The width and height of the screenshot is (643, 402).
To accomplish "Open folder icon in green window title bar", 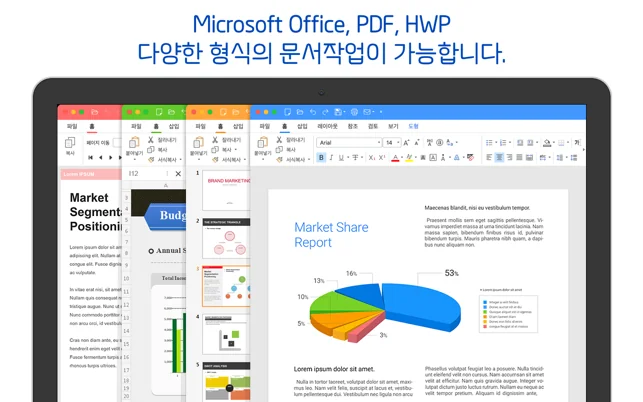I will coord(171,112).
